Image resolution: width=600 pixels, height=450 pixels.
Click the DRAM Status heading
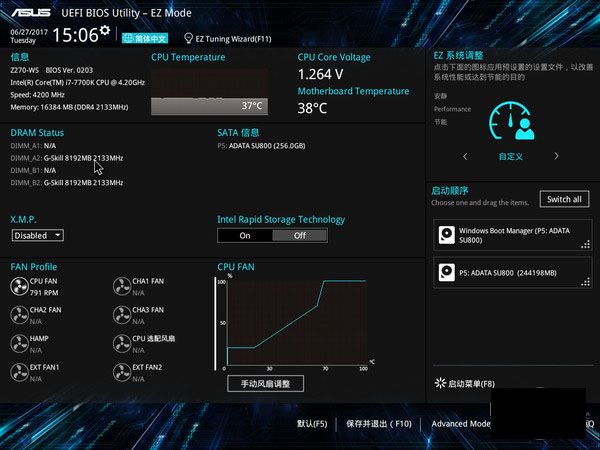(37, 133)
